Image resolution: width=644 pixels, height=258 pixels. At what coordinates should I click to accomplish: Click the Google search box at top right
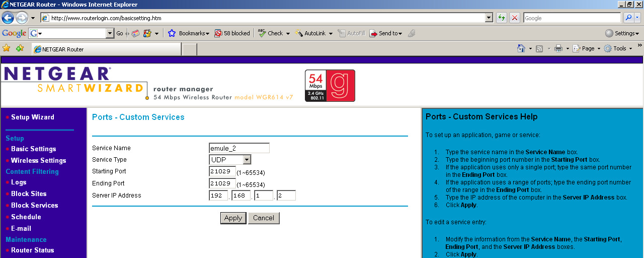572,18
